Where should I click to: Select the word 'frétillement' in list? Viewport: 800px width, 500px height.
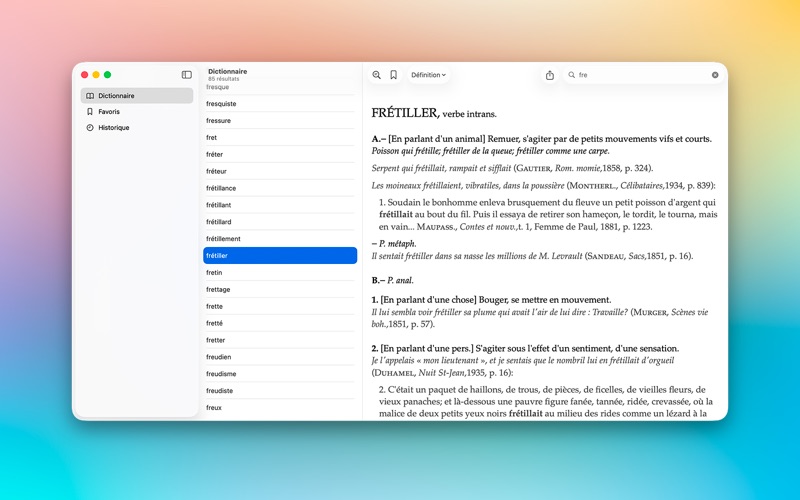(x=280, y=238)
